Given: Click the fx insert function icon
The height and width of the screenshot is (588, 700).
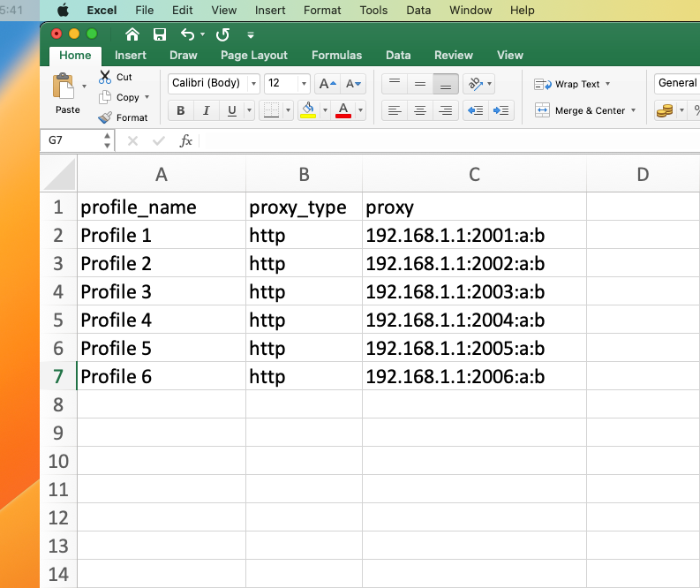Looking at the screenshot, I should (185, 140).
